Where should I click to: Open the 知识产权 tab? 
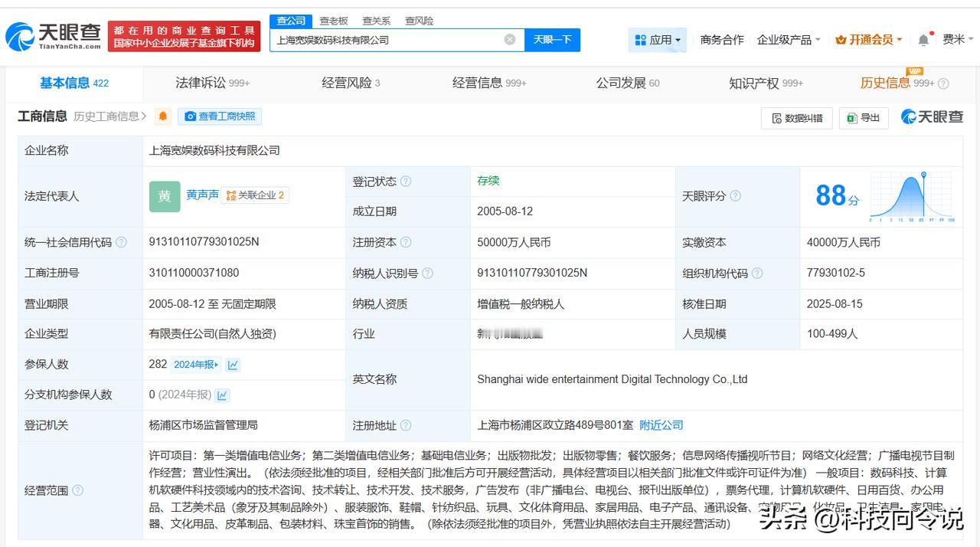pyautogui.click(x=766, y=83)
